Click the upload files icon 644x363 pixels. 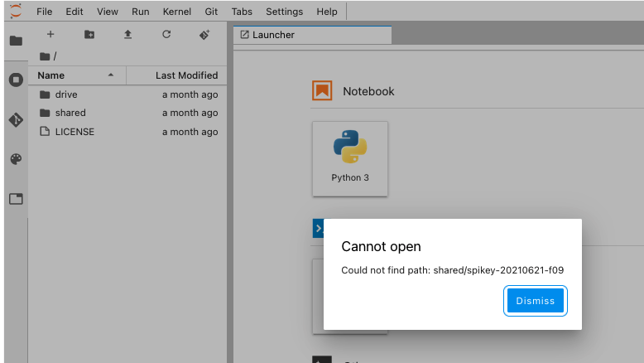point(127,35)
